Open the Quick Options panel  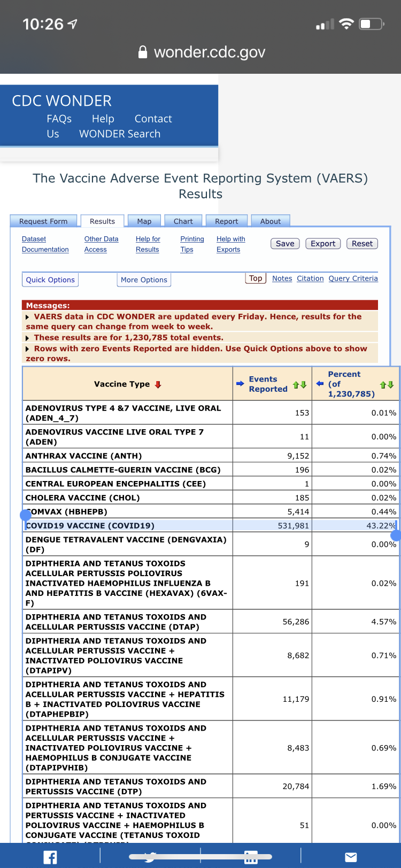point(50,280)
